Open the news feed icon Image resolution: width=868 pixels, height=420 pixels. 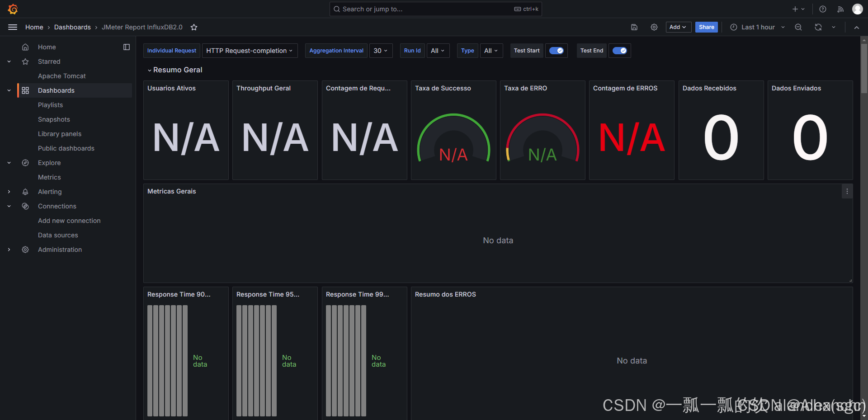click(x=840, y=9)
